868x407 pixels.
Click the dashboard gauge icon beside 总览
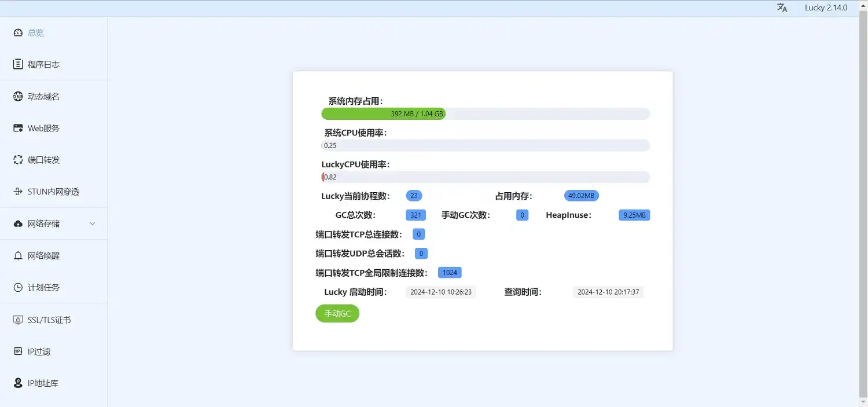point(18,33)
